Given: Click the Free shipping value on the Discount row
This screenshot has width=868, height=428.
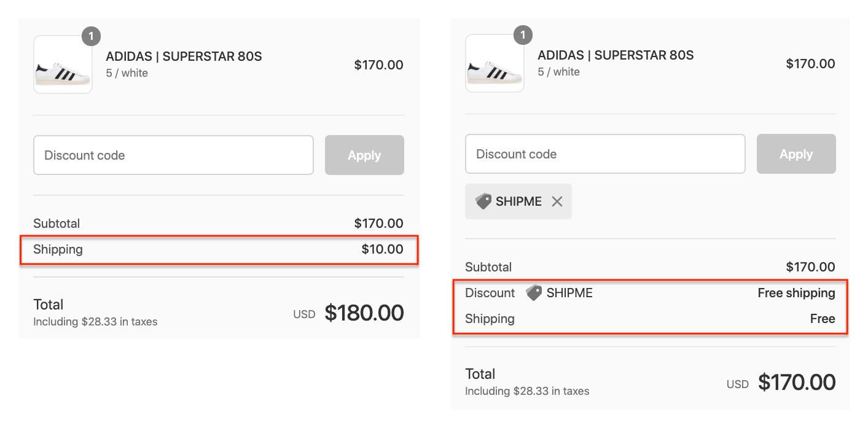Looking at the screenshot, I should coord(796,293).
